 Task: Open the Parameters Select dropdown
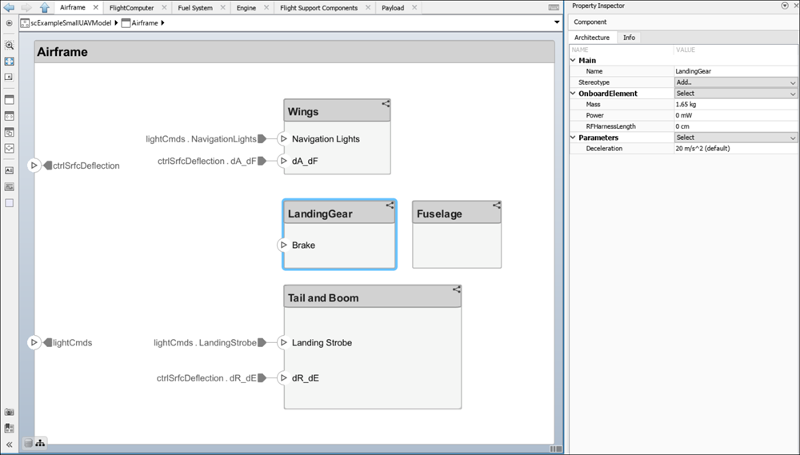735,137
